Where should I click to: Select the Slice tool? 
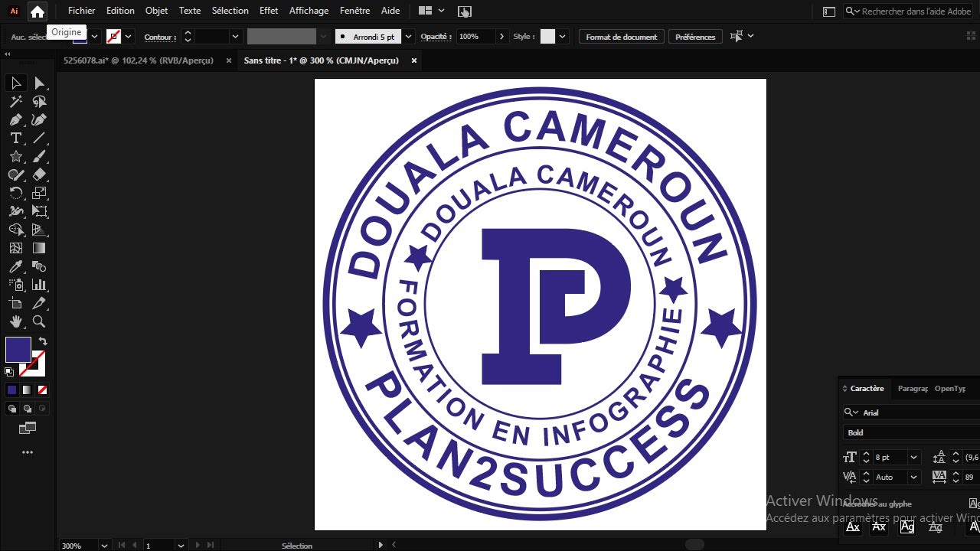[x=40, y=303]
